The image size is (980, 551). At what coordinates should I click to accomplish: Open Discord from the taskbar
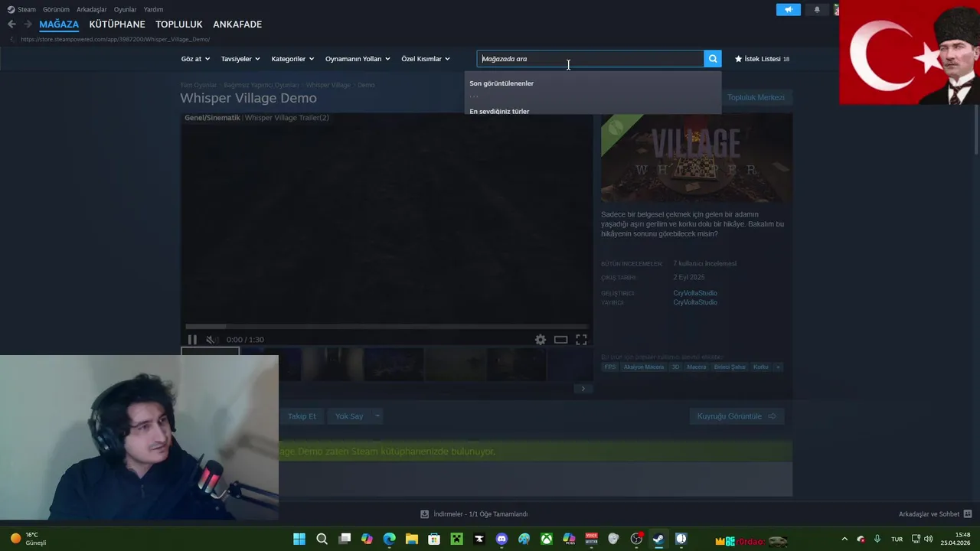[x=501, y=540]
